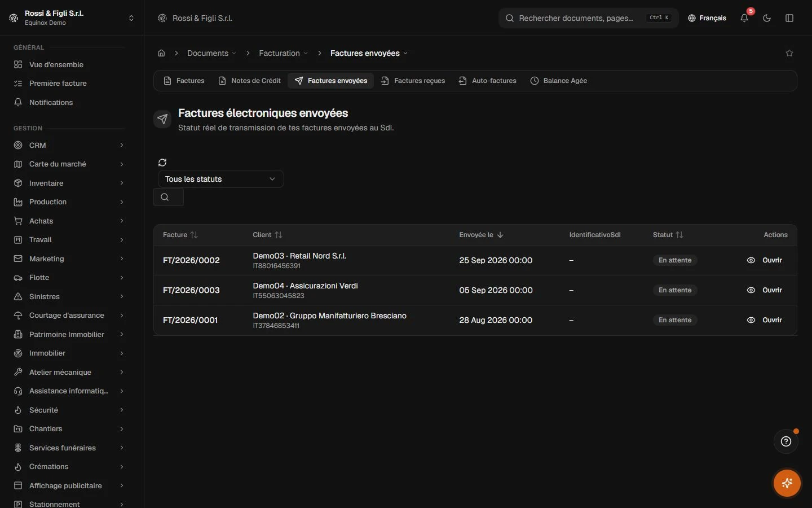
Task: Click the eye icon for FT/2026/0001
Action: 751,320
